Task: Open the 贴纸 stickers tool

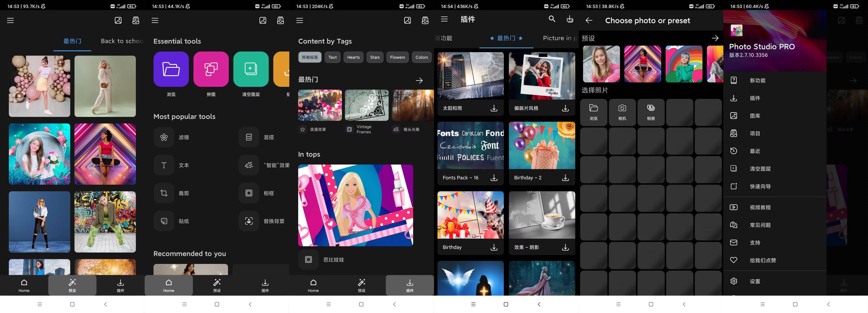Action: pyautogui.click(x=164, y=221)
